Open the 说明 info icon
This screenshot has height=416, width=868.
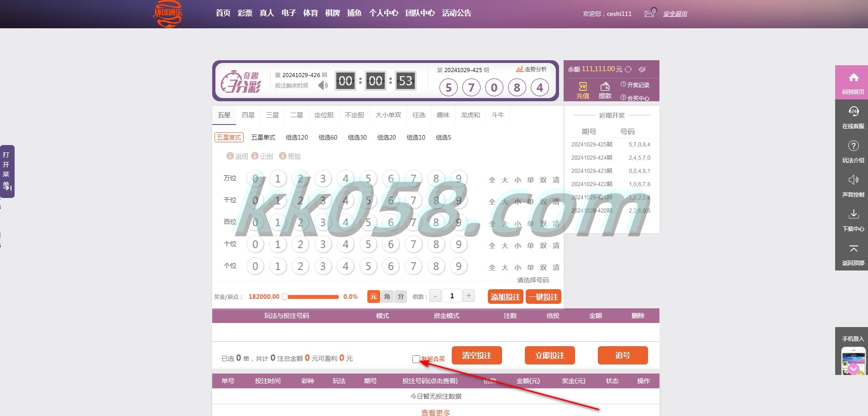click(x=230, y=156)
